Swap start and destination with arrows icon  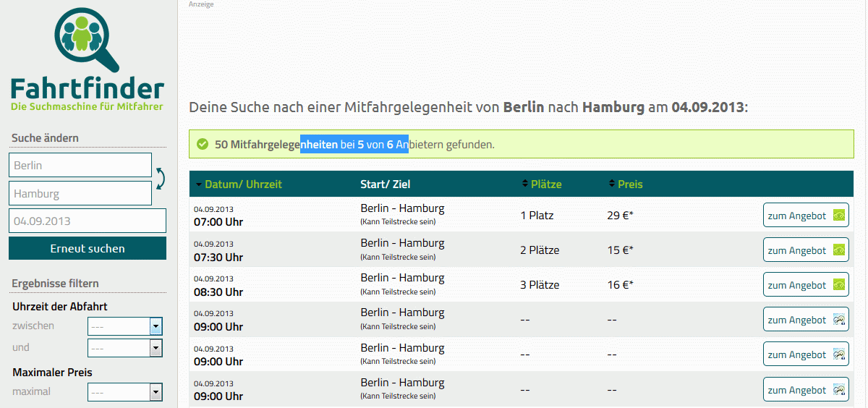160,179
